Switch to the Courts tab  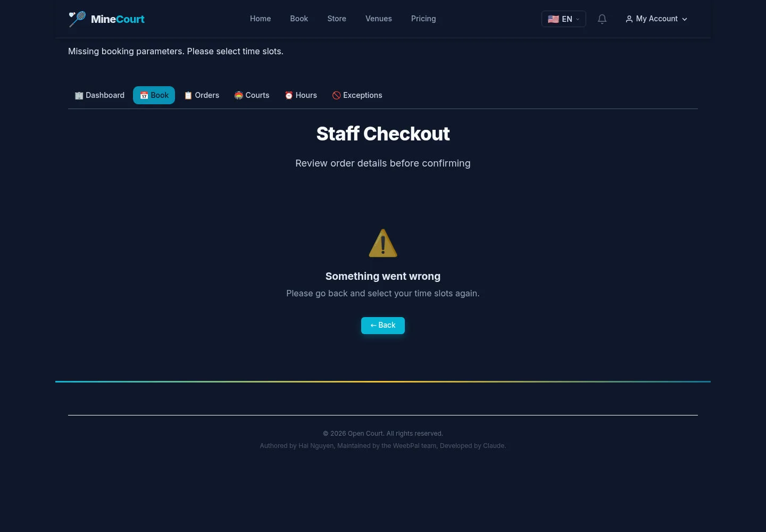(x=252, y=95)
